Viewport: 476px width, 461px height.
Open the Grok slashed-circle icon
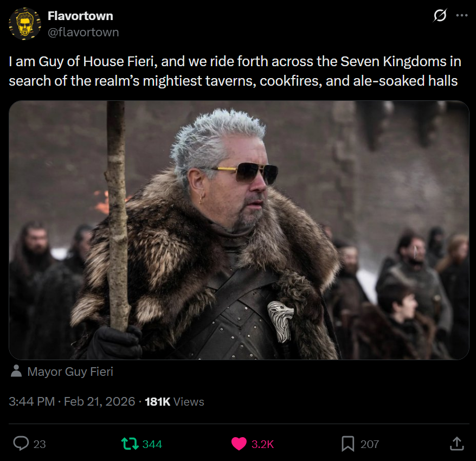pos(440,15)
